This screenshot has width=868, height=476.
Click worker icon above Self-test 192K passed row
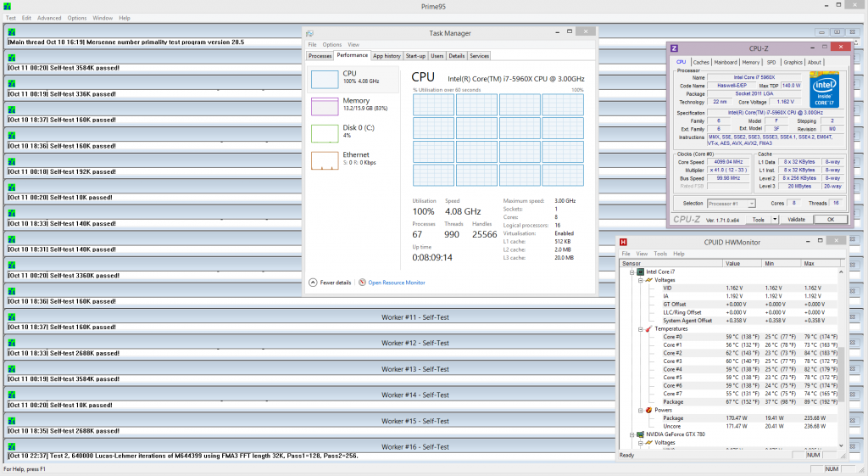(12, 162)
